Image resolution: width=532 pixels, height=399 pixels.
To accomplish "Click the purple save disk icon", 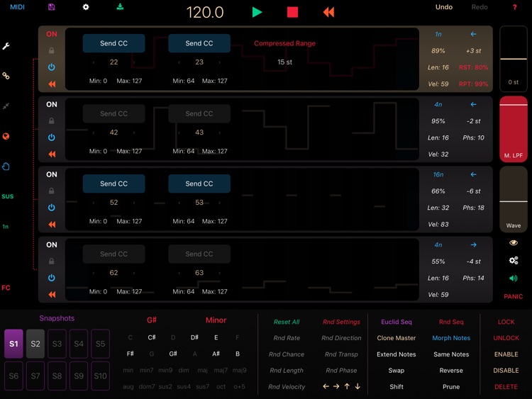I will click(51, 7).
